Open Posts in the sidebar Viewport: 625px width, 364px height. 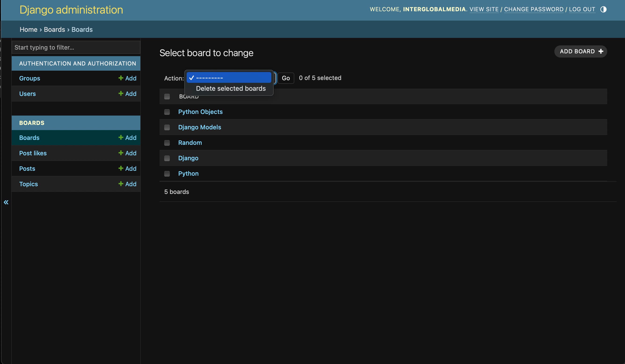pos(27,168)
